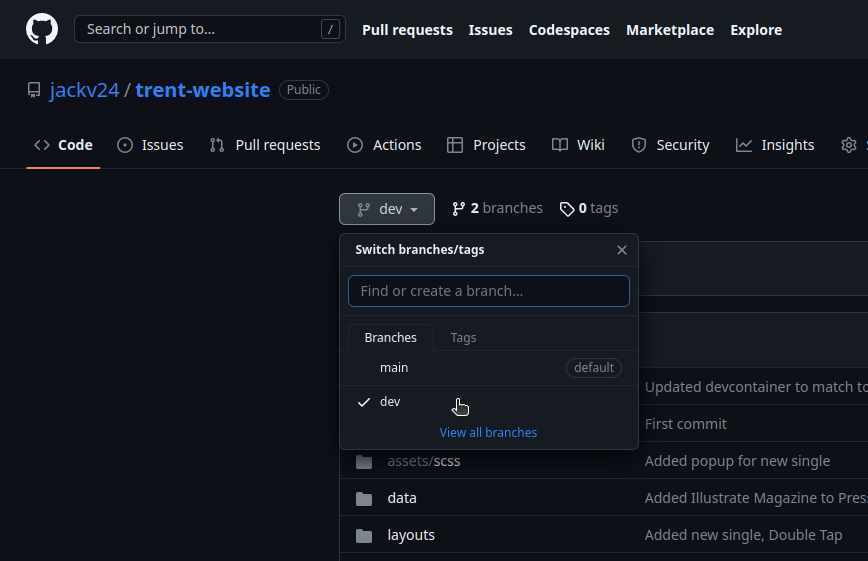Open the Projects tab
The height and width of the screenshot is (561, 868).
tap(486, 145)
